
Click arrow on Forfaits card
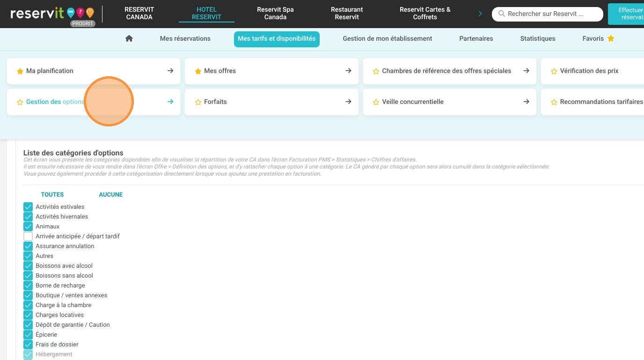click(x=348, y=102)
